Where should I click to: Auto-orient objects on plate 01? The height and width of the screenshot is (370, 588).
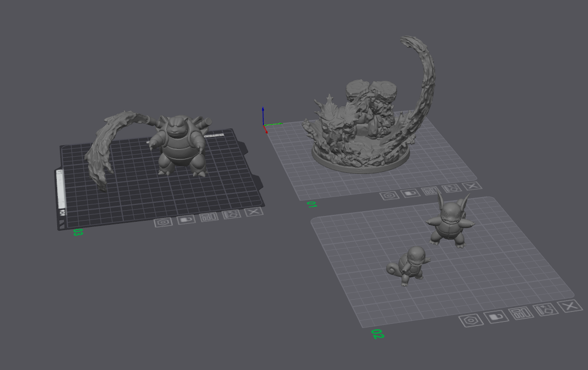452,188
